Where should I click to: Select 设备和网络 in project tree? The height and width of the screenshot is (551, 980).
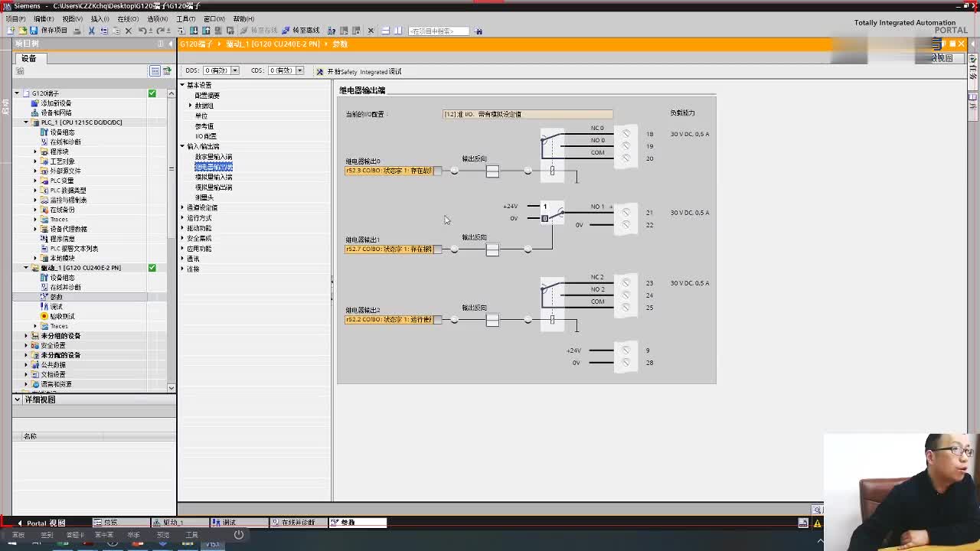56,112
